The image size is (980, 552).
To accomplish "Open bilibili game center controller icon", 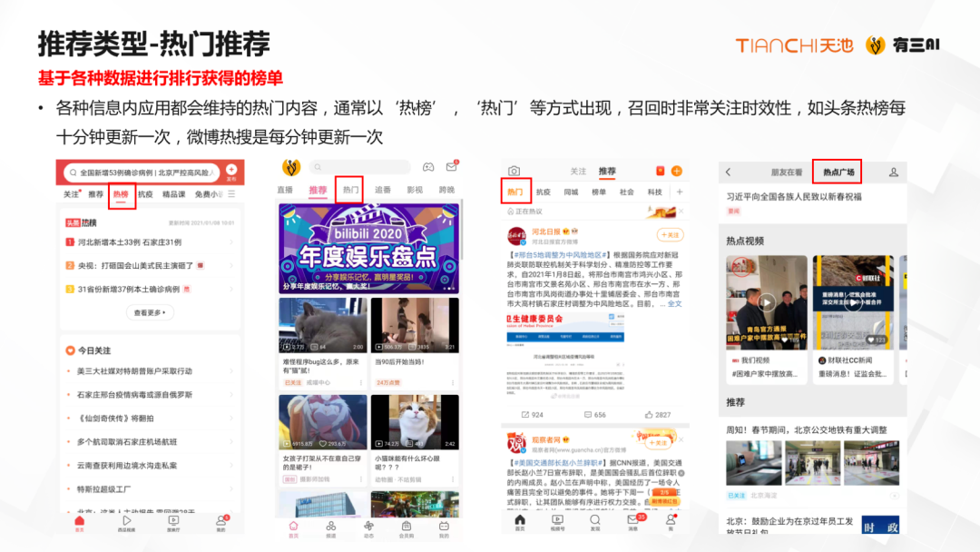I will point(428,167).
